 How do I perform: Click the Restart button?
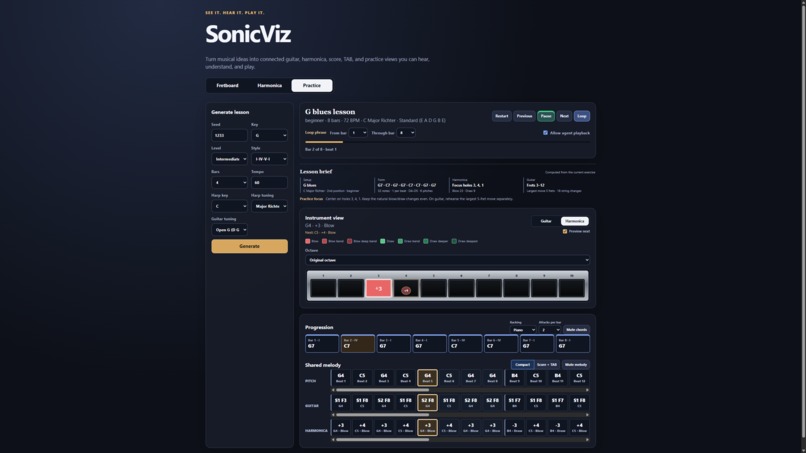502,116
